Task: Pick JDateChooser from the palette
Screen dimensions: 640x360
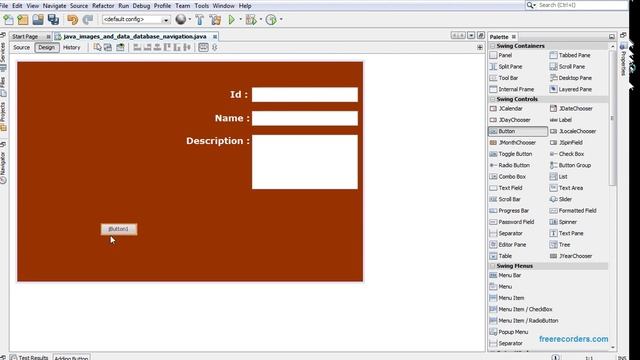Action: tap(571, 109)
